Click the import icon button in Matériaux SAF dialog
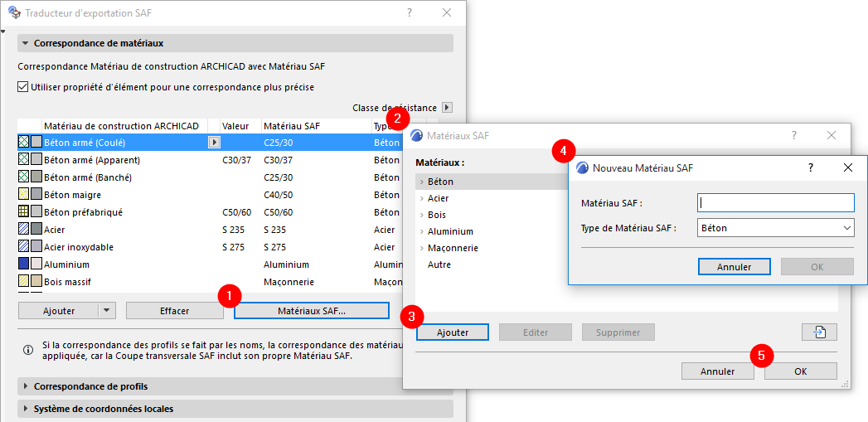 [819, 332]
